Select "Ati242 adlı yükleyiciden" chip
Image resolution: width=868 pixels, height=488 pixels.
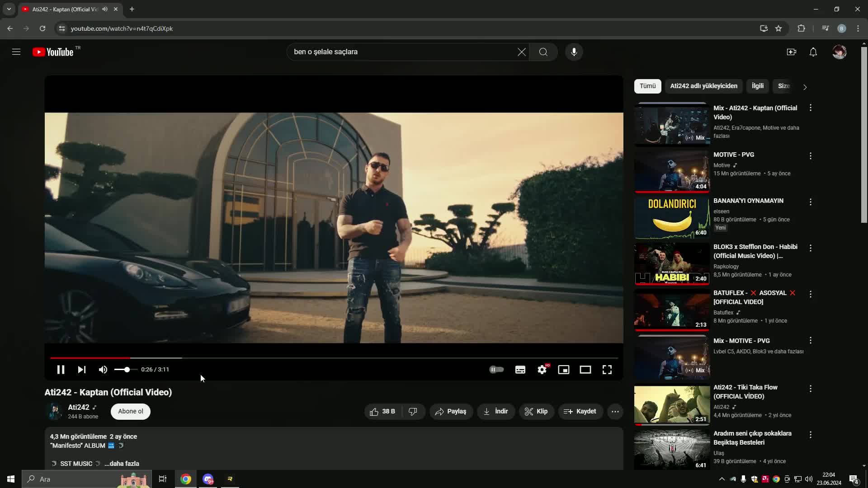(x=703, y=86)
